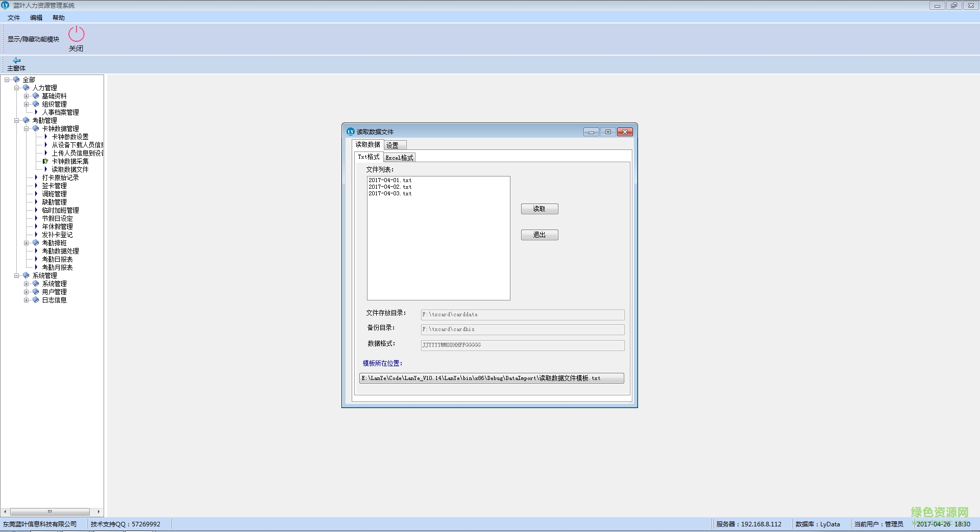Collapse the 考勤管理 tree node

click(17, 120)
